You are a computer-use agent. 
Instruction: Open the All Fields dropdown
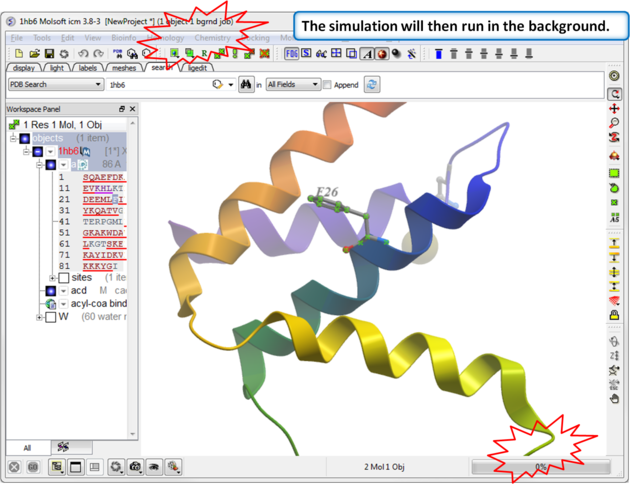(x=292, y=85)
